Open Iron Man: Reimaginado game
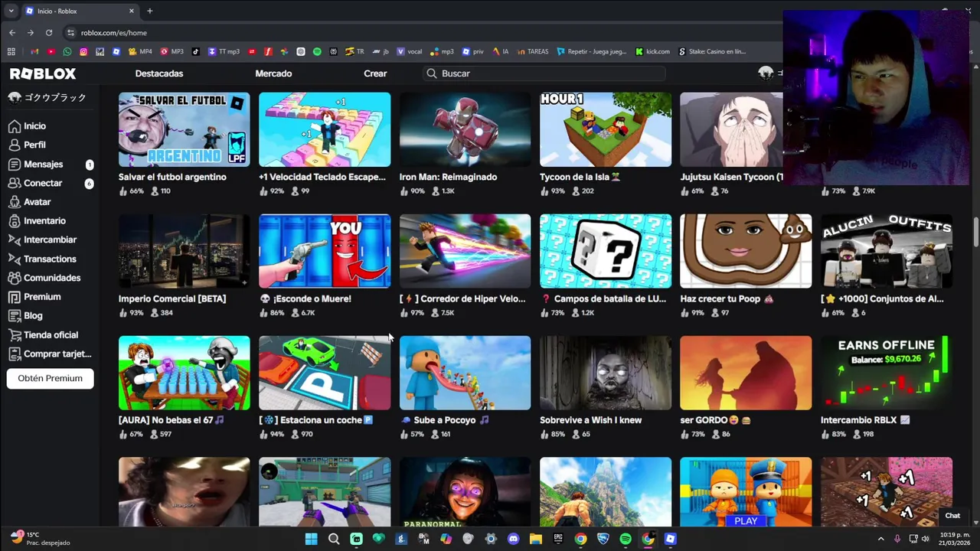This screenshot has height=551, width=980. [x=465, y=129]
